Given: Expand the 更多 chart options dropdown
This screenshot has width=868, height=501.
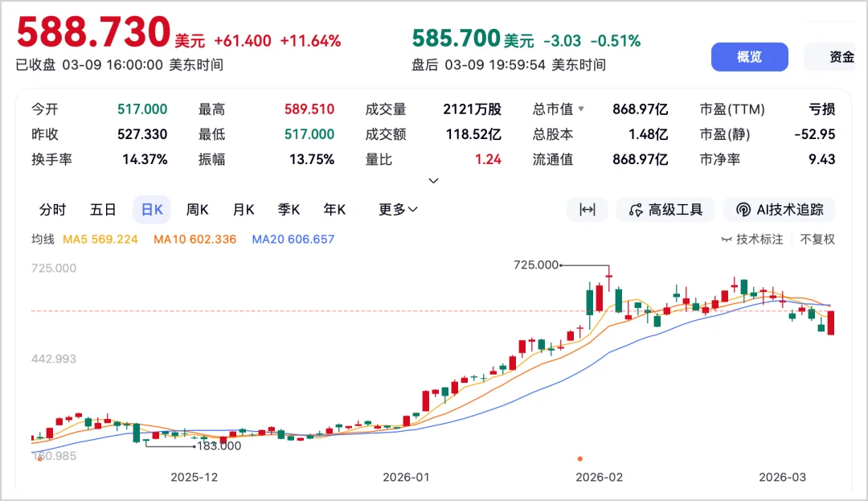Looking at the screenshot, I should click(395, 209).
